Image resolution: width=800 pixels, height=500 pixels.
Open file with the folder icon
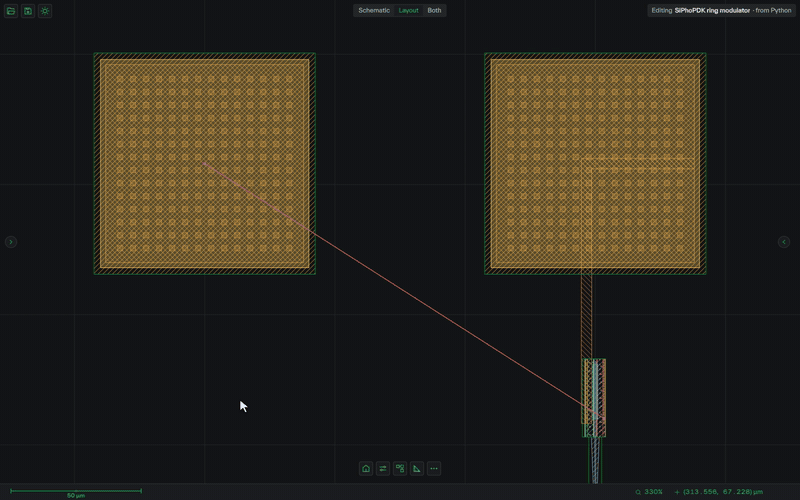[11, 11]
